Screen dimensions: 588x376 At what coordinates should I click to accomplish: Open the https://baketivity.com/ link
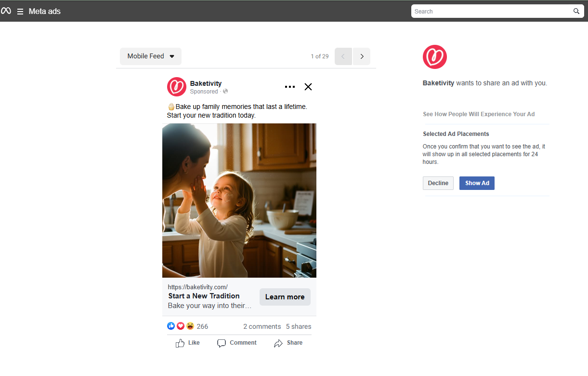point(198,287)
